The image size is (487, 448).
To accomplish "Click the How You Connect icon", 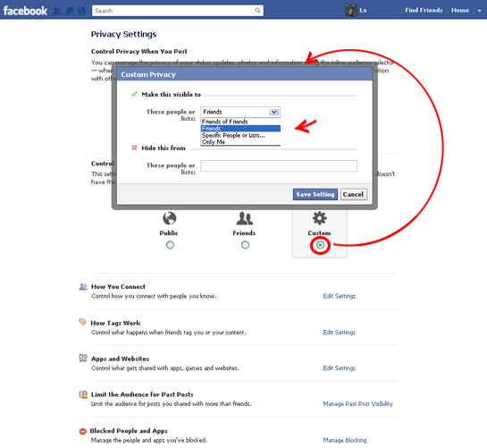I will [83, 287].
